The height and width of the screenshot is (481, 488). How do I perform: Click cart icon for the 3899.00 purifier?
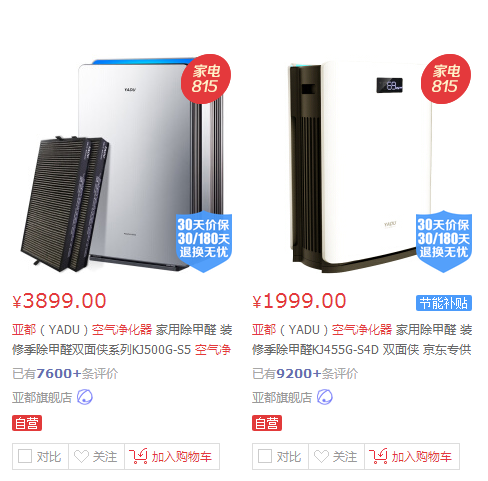138,456
